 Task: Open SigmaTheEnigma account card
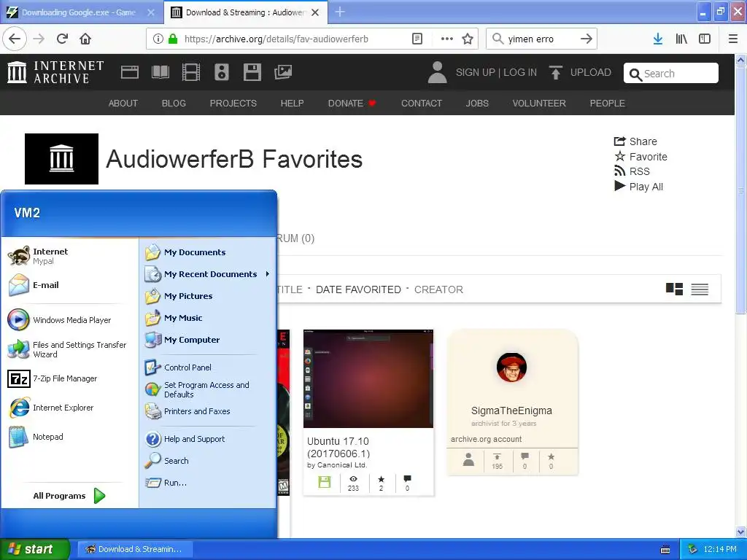pyautogui.click(x=511, y=402)
